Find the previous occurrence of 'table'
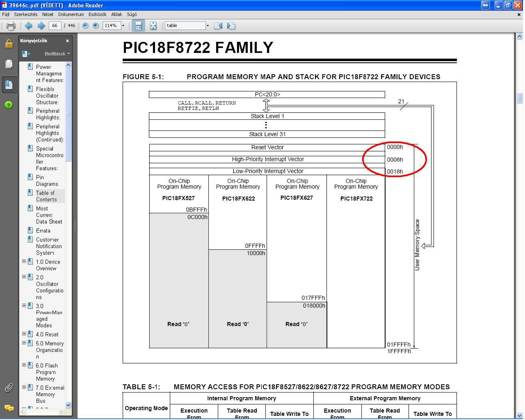525x420 pixels. [x=218, y=25]
